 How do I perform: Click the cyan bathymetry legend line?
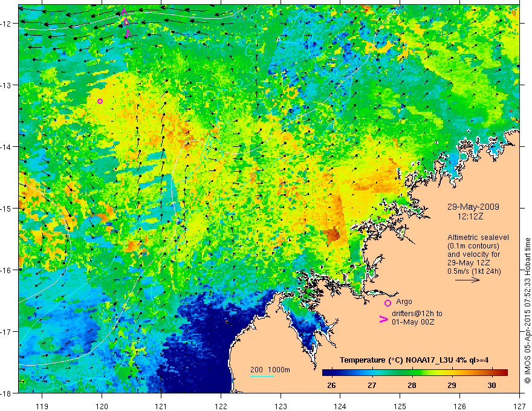coord(262,376)
